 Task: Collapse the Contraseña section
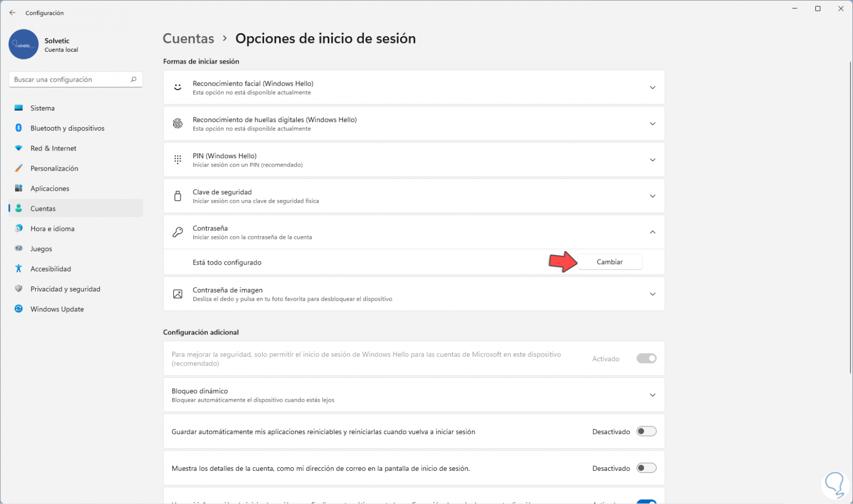652,232
